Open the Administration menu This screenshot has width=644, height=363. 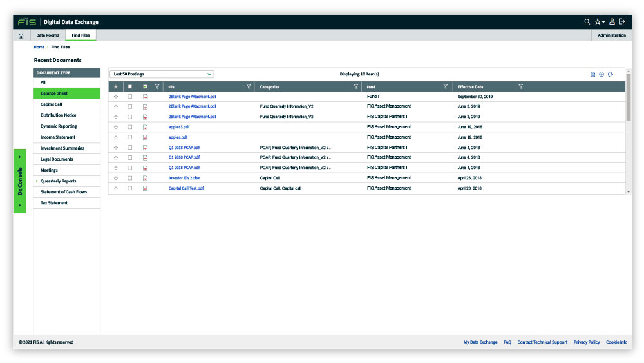click(x=611, y=35)
